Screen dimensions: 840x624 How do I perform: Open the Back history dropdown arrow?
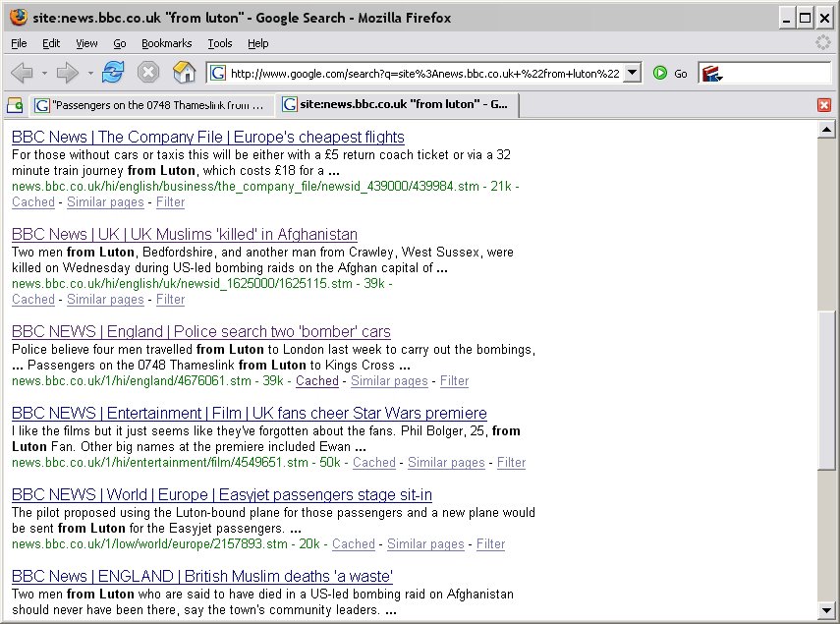pos(44,73)
